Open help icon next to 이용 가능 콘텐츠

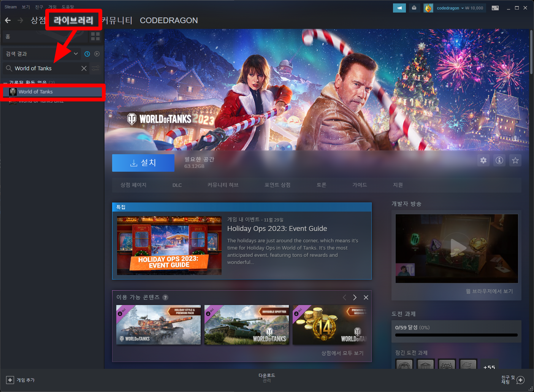(x=165, y=297)
